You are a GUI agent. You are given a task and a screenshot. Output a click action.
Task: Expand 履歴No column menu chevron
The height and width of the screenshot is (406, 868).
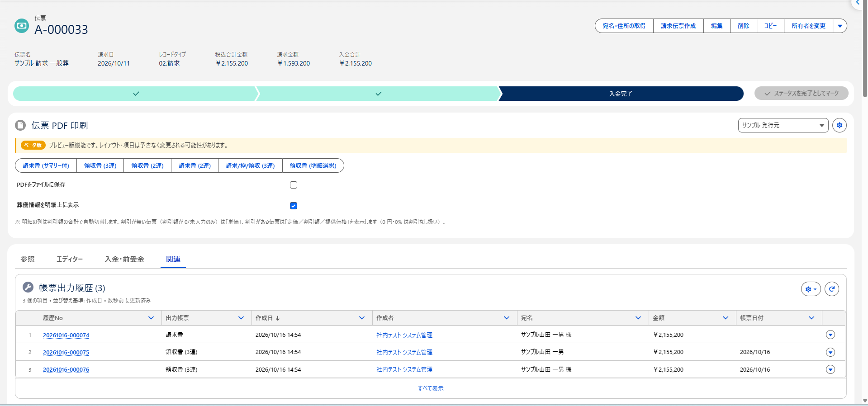point(151,318)
